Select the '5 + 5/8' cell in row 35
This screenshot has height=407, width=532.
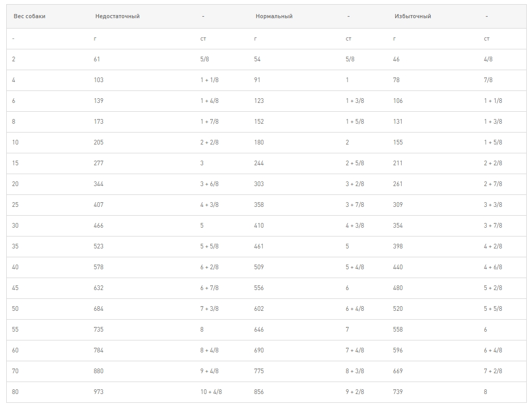click(x=209, y=246)
